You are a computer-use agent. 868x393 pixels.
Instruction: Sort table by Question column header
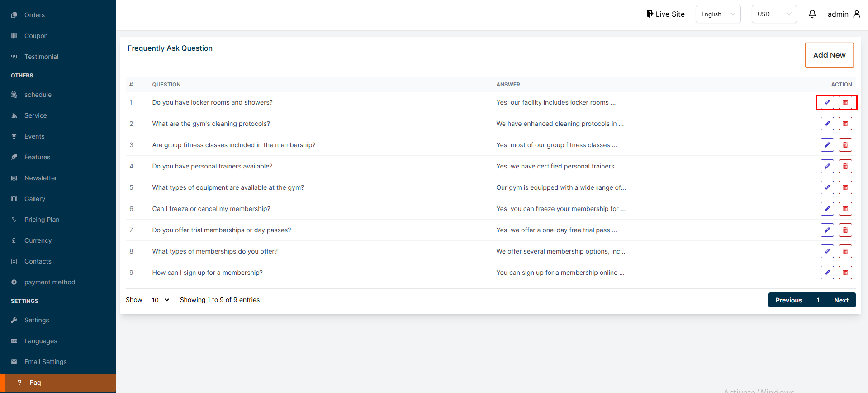166,85
